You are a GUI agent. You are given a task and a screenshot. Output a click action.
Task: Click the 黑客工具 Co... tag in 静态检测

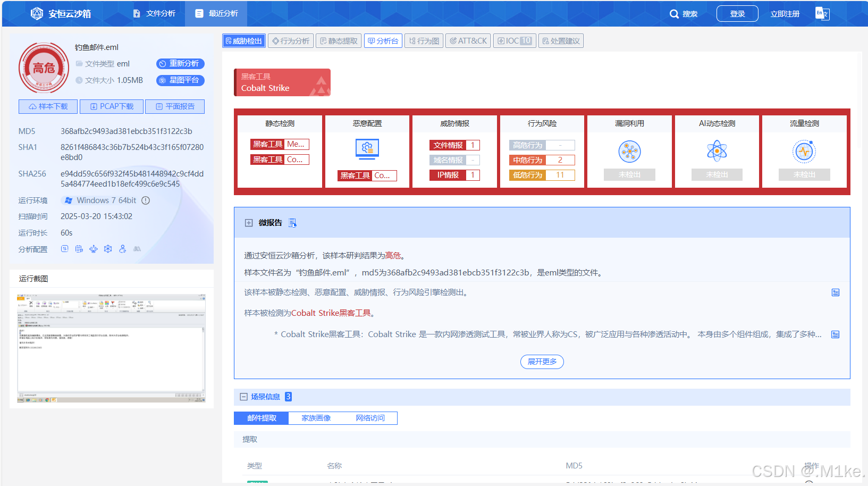click(x=280, y=160)
